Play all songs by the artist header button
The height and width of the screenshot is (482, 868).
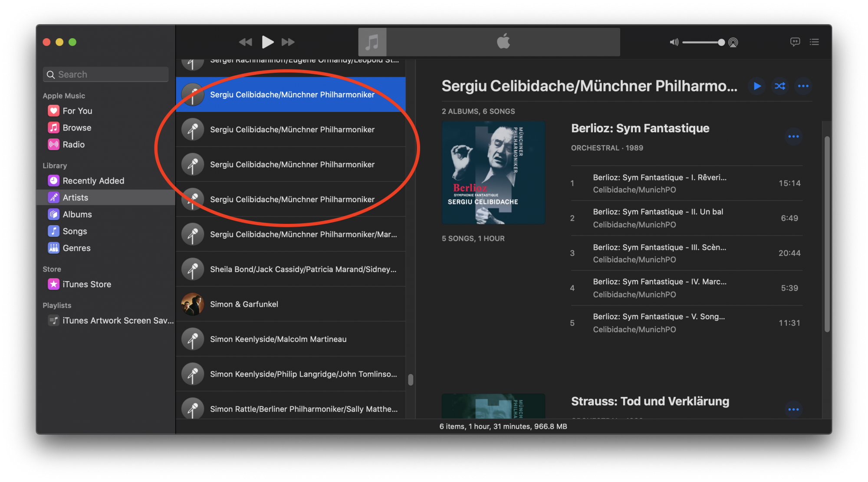pyautogui.click(x=757, y=86)
